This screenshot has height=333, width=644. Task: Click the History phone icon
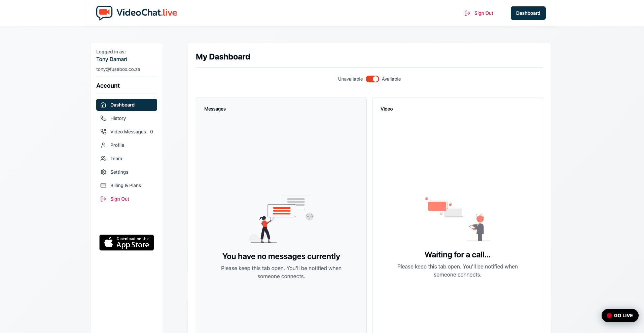pos(103,118)
